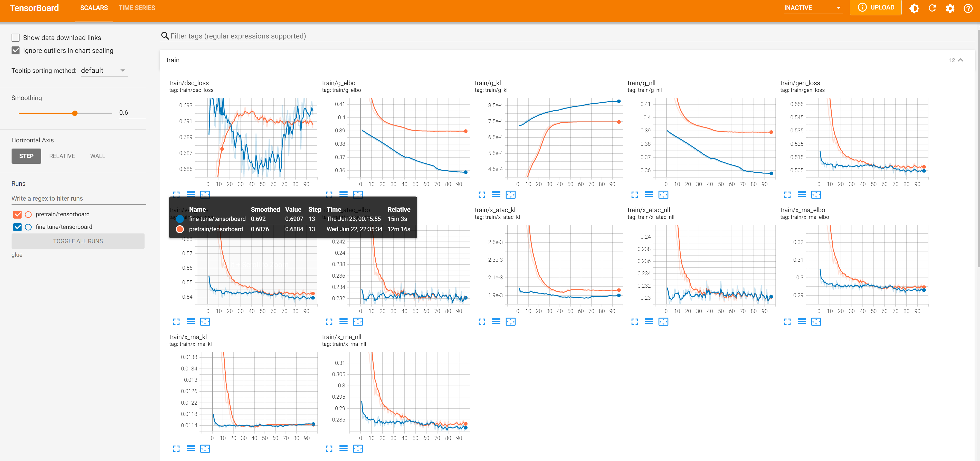Open the help question mark icon
Viewport: 980px width, 461px height.
click(x=968, y=8)
